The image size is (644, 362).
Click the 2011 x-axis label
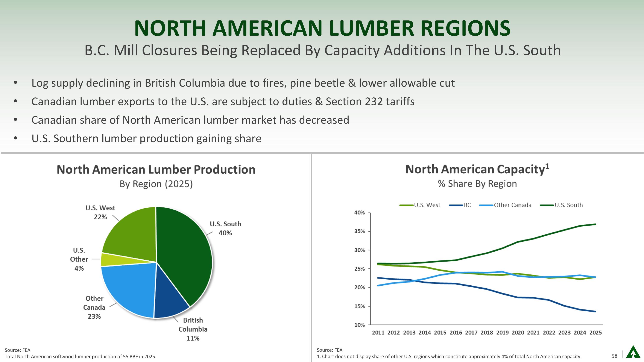(x=378, y=333)
